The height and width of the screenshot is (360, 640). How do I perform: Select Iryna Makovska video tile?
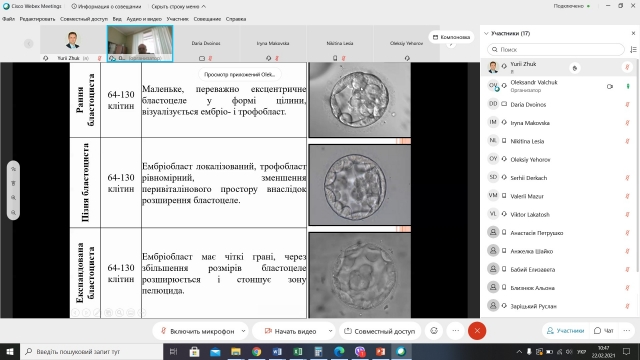pyautogui.click(x=273, y=43)
